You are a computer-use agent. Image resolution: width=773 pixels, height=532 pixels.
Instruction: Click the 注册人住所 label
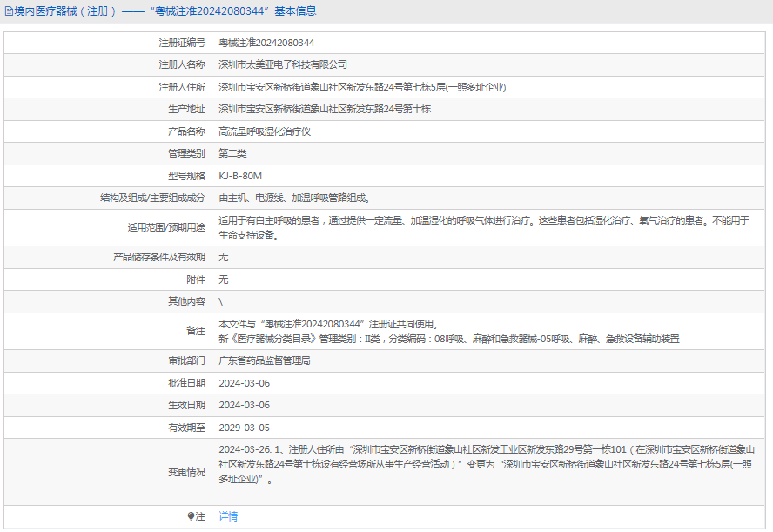(x=182, y=87)
